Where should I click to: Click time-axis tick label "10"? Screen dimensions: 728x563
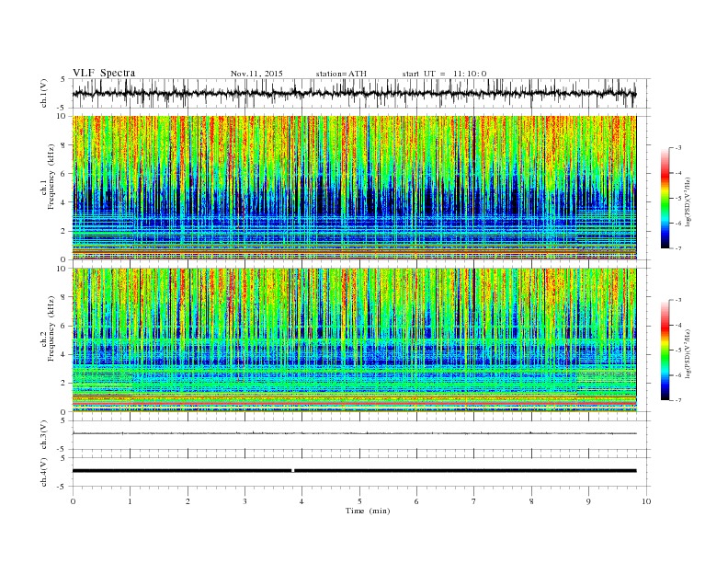pyautogui.click(x=646, y=501)
